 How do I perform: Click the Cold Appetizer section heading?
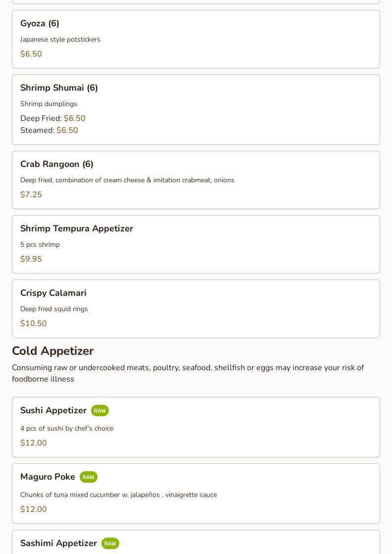(53, 351)
